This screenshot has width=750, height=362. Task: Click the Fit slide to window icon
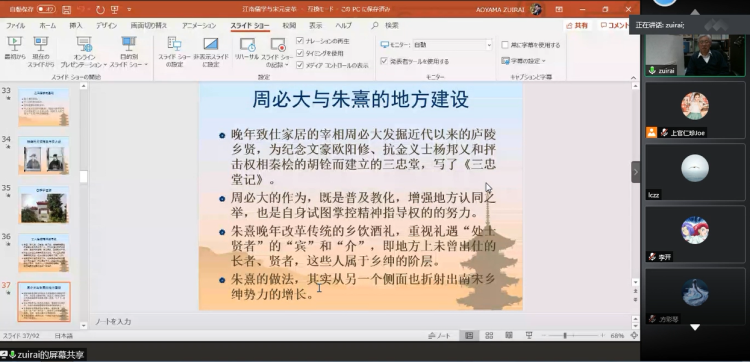[x=634, y=336]
